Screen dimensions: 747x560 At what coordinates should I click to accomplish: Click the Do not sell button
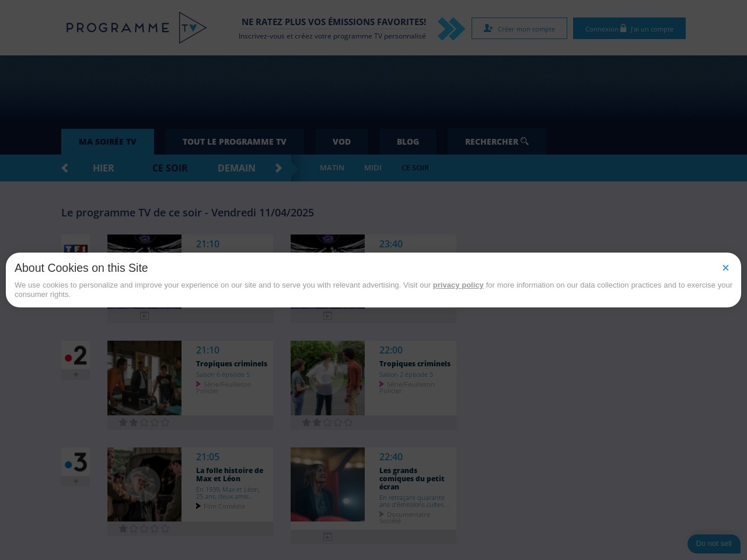[x=714, y=544]
